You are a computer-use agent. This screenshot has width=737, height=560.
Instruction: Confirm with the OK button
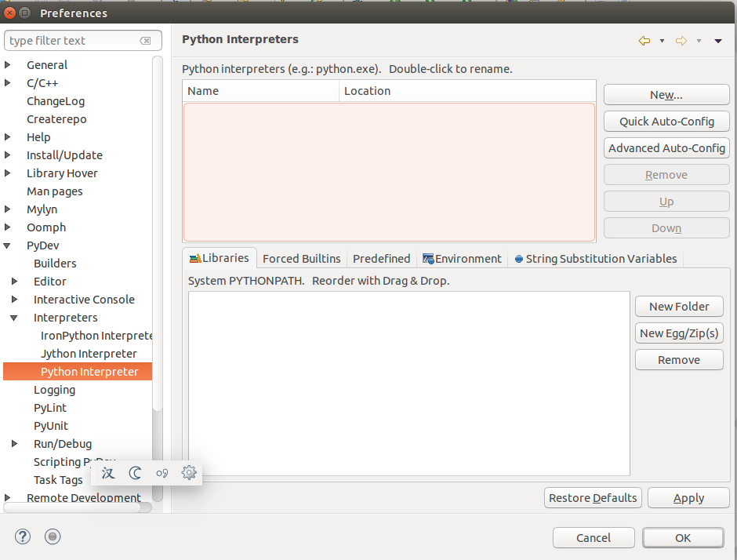point(683,538)
